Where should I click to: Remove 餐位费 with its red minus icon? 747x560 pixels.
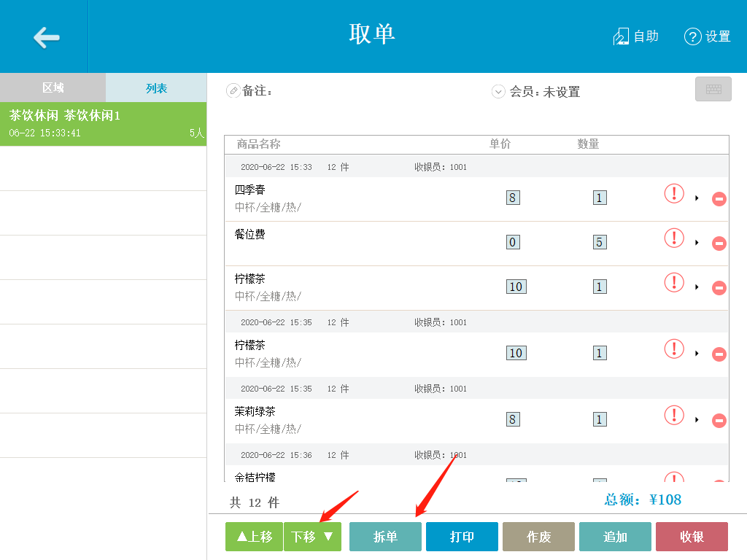(719, 244)
